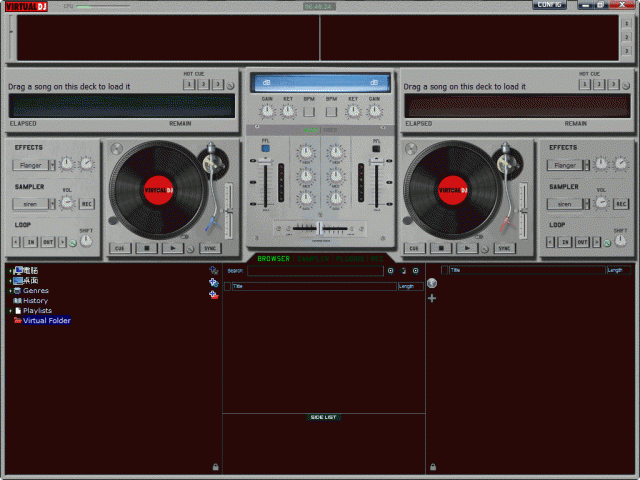This screenshot has height=480, width=640.
Task: Click left deck green smart loop icon
Action: (73, 243)
